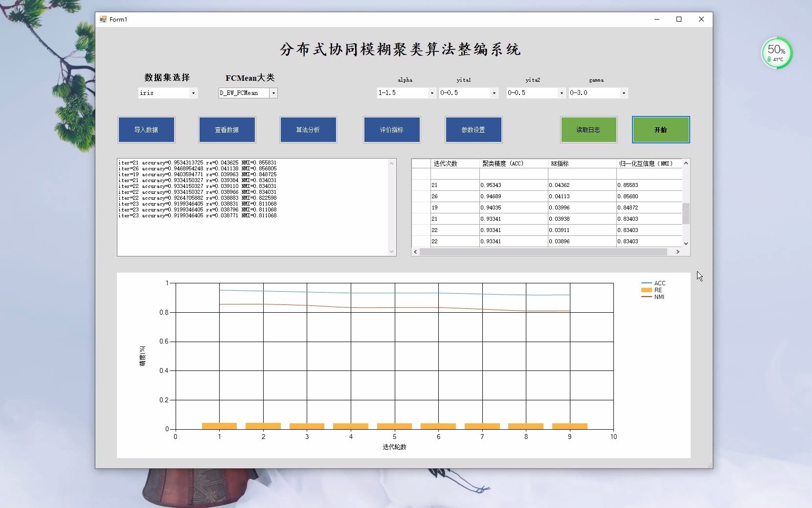Open the iris dataset selection dropdown
Screen dimensions: 812x508
[x=194, y=93]
